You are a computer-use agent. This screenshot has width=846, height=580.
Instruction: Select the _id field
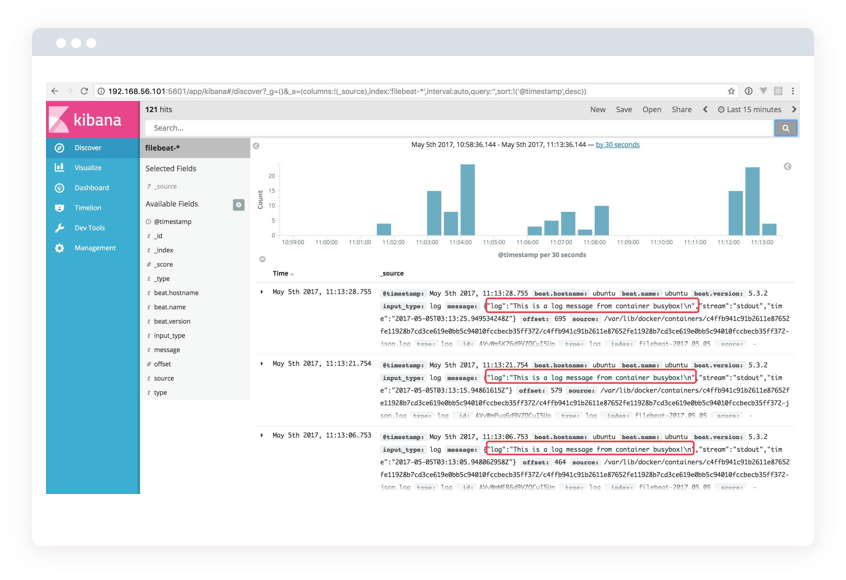tap(158, 236)
